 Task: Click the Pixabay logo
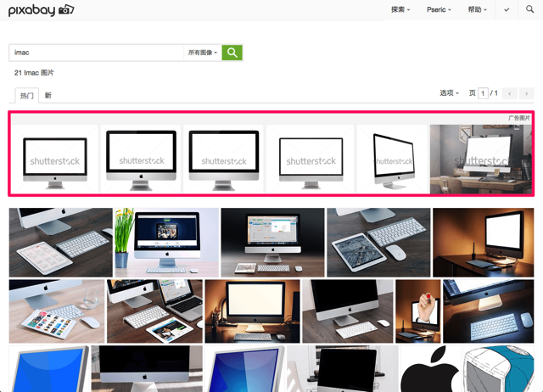[42, 10]
